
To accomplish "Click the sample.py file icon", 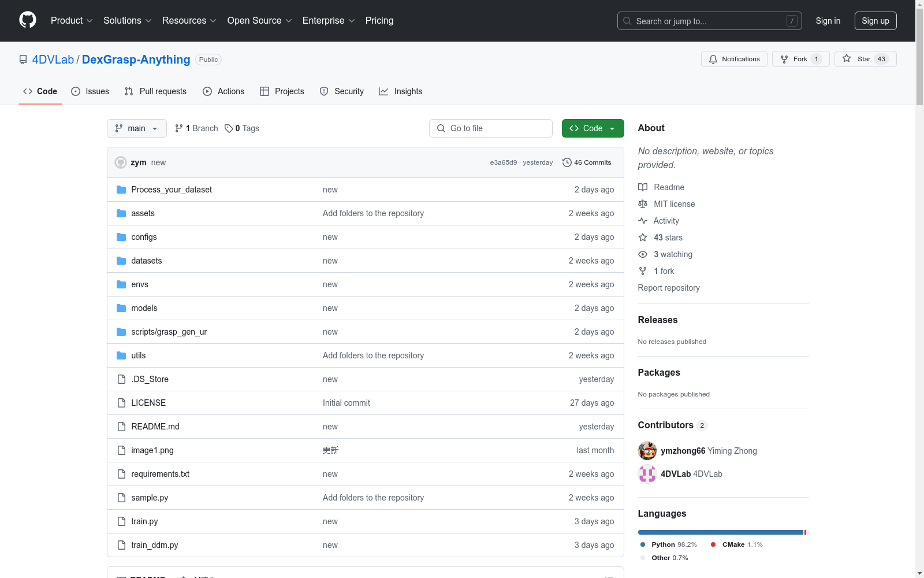I will click(121, 498).
